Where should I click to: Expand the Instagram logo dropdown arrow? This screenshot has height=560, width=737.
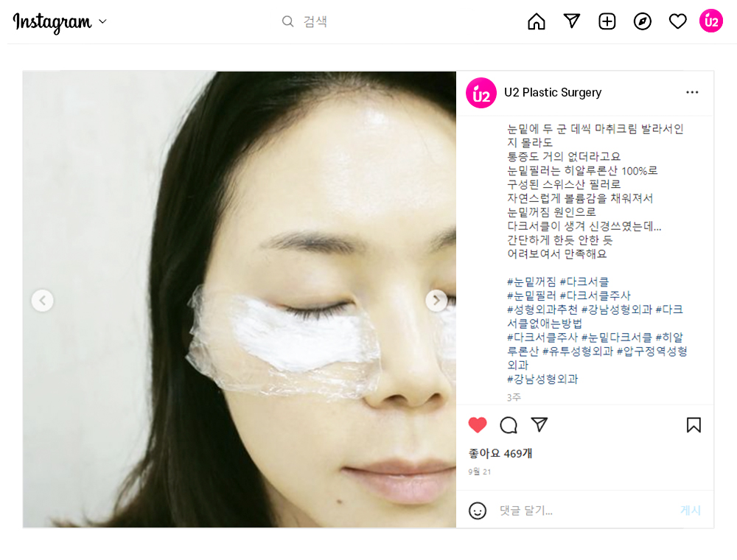(103, 21)
